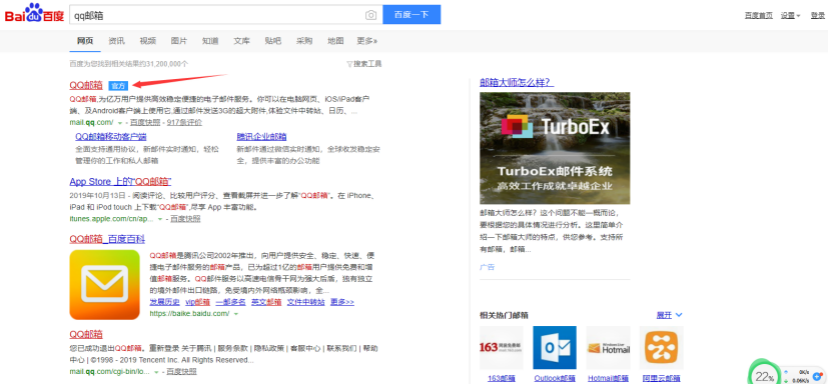Screen dimensions: 830x384
Task: Switch to the 图片 tab
Action: pyautogui.click(x=179, y=41)
